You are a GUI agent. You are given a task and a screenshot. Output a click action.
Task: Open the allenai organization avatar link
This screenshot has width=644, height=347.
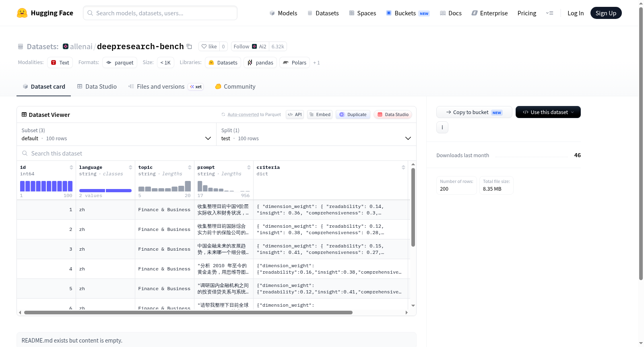coord(66,46)
